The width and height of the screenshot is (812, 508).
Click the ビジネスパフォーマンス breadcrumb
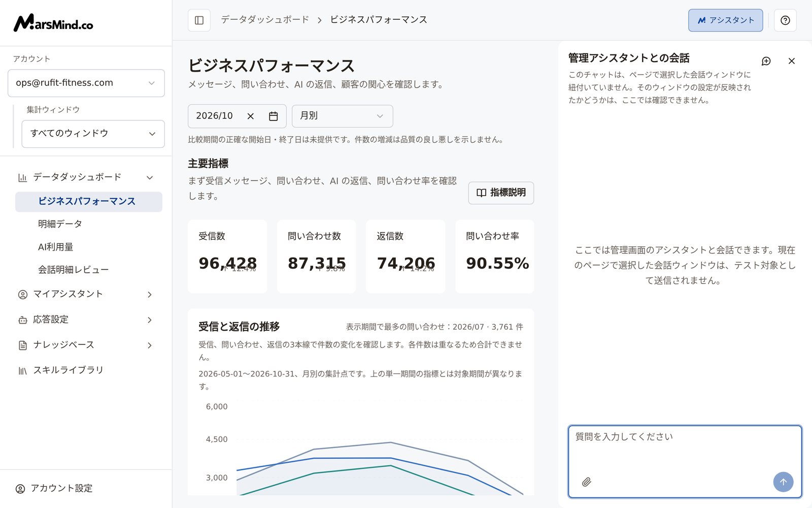click(x=379, y=20)
